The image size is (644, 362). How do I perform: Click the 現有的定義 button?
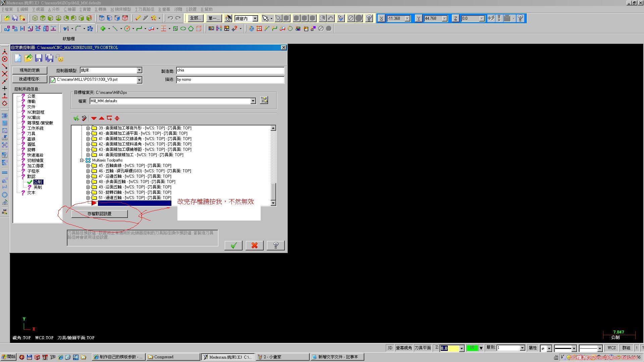pos(30,70)
